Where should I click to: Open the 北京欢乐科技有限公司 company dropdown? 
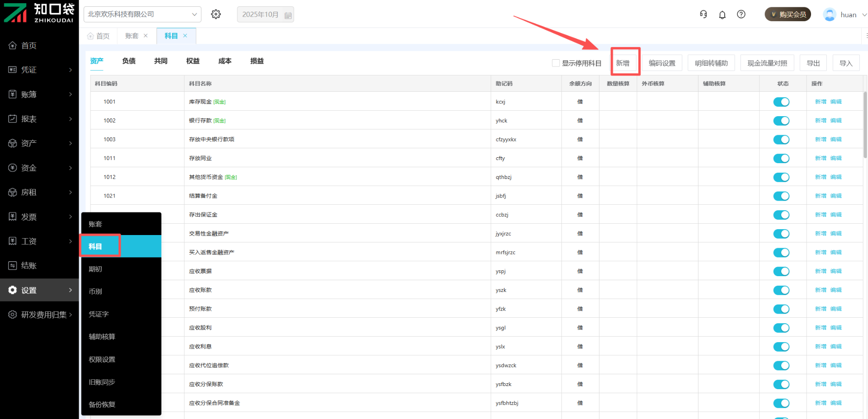click(x=142, y=14)
